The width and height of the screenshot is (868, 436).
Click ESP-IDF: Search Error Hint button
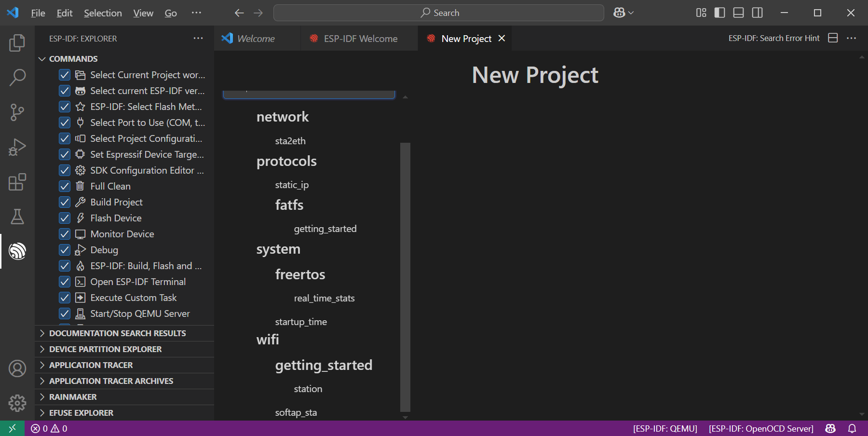(x=774, y=38)
